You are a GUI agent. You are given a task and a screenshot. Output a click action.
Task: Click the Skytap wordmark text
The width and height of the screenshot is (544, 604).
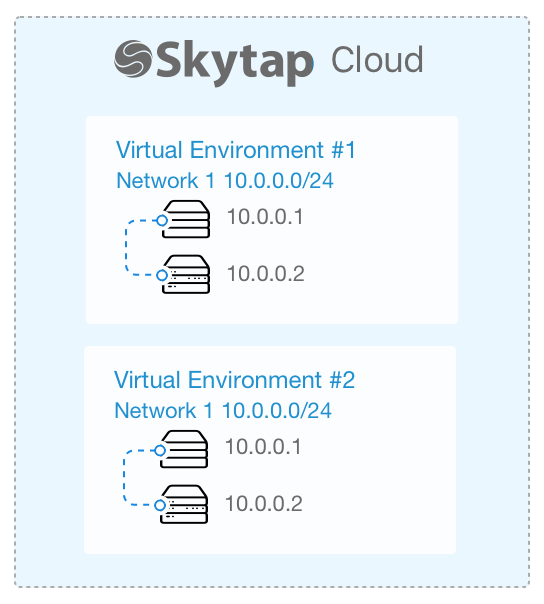pyautogui.click(x=235, y=63)
